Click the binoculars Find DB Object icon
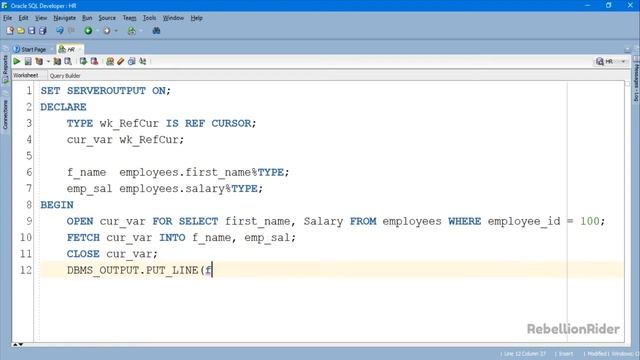 point(156,31)
